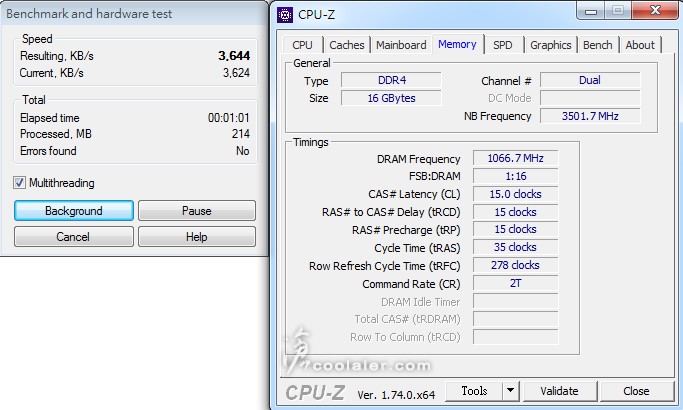This screenshot has height=410, width=683.
Task: Click the Errors found value No
Action: click(x=243, y=151)
